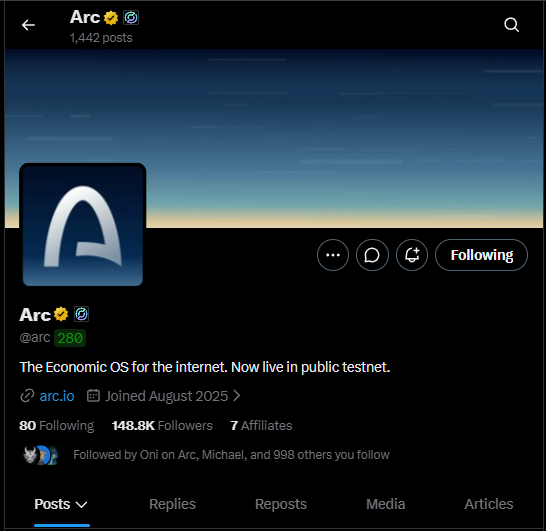Switch to the Replies tab
Image resolution: width=546 pixels, height=531 pixels.
(172, 504)
